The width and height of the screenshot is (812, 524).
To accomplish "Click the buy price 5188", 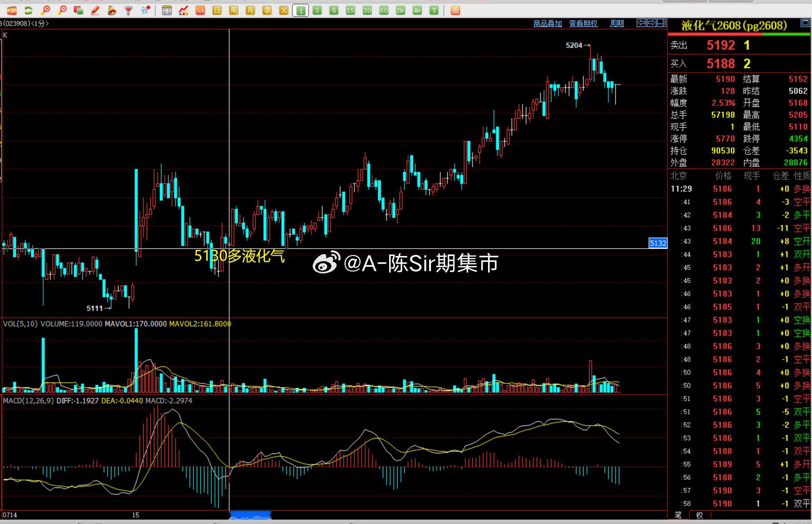I will [721, 64].
